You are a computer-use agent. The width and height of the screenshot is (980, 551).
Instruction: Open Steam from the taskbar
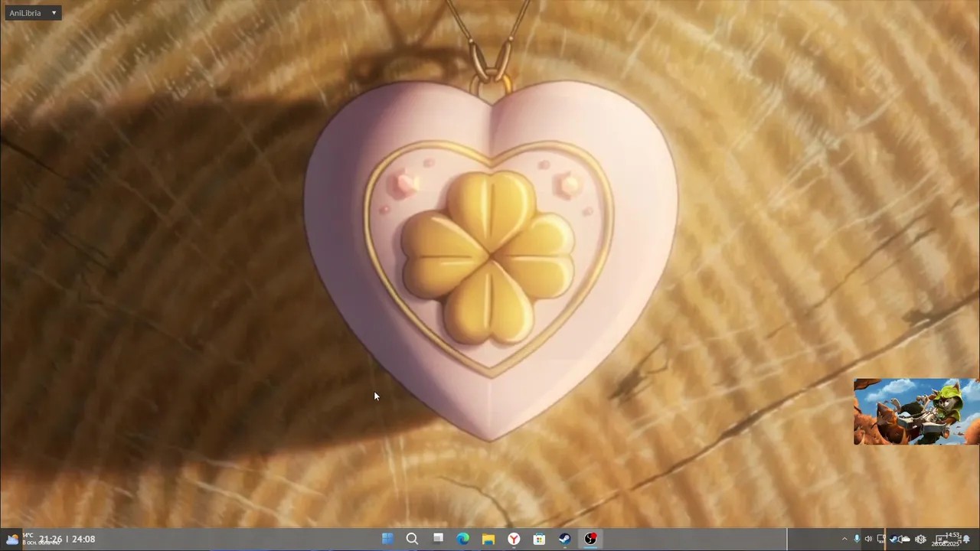(564, 539)
